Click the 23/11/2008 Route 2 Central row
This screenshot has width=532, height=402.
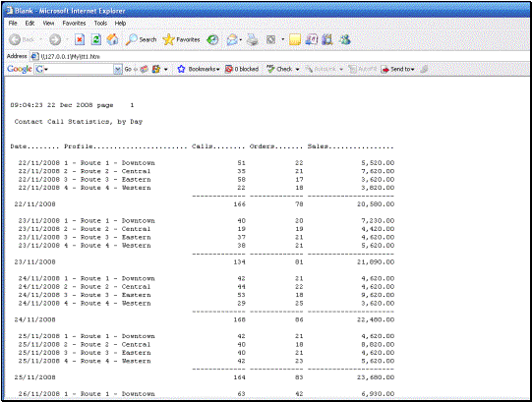207,229
